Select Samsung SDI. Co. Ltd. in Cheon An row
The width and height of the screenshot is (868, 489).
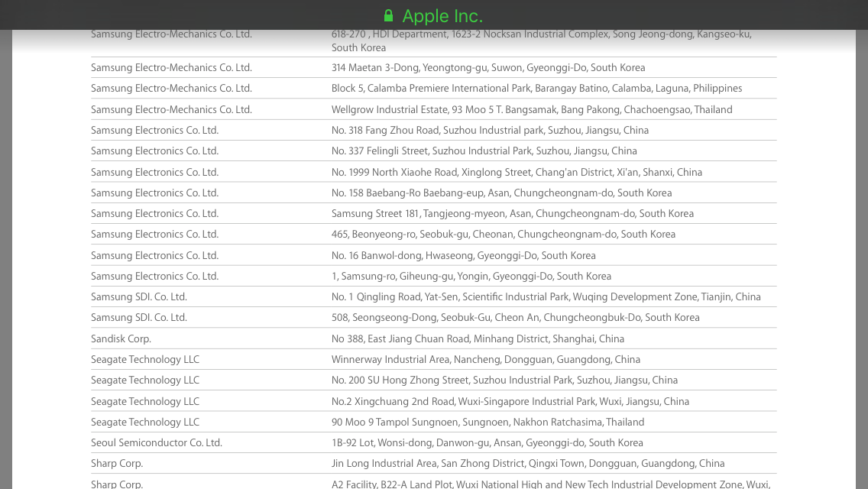pyautogui.click(x=139, y=318)
